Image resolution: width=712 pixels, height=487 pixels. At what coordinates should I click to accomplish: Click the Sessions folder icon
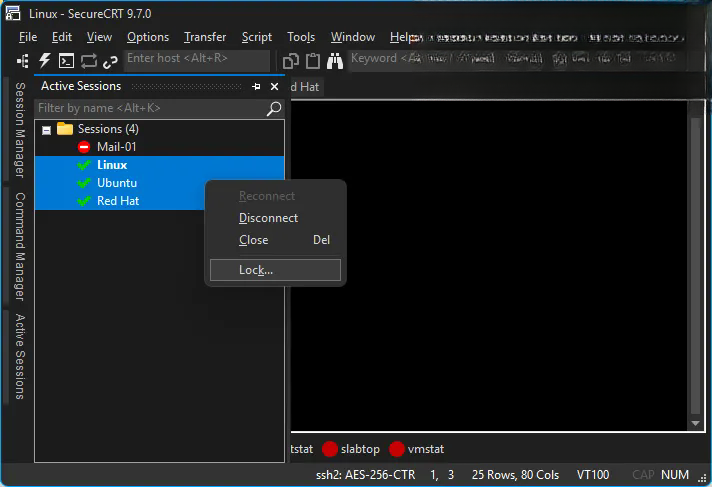click(x=65, y=129)
